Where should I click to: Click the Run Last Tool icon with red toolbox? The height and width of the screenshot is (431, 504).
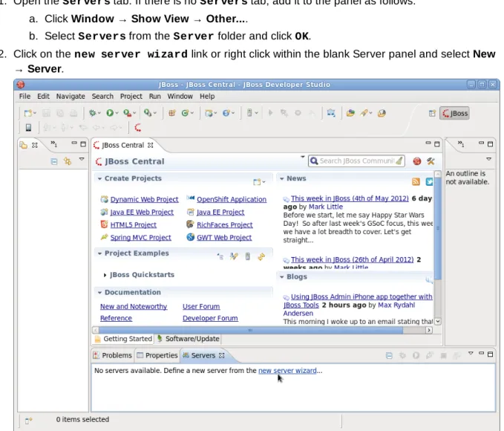(x=127, y=113)
